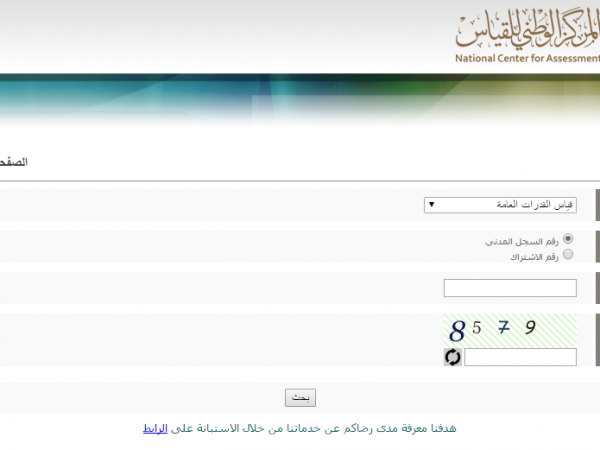Click the large blue digit 8 in captcha
The height and width of the screenshot is (450, 600).
(457, 330)
